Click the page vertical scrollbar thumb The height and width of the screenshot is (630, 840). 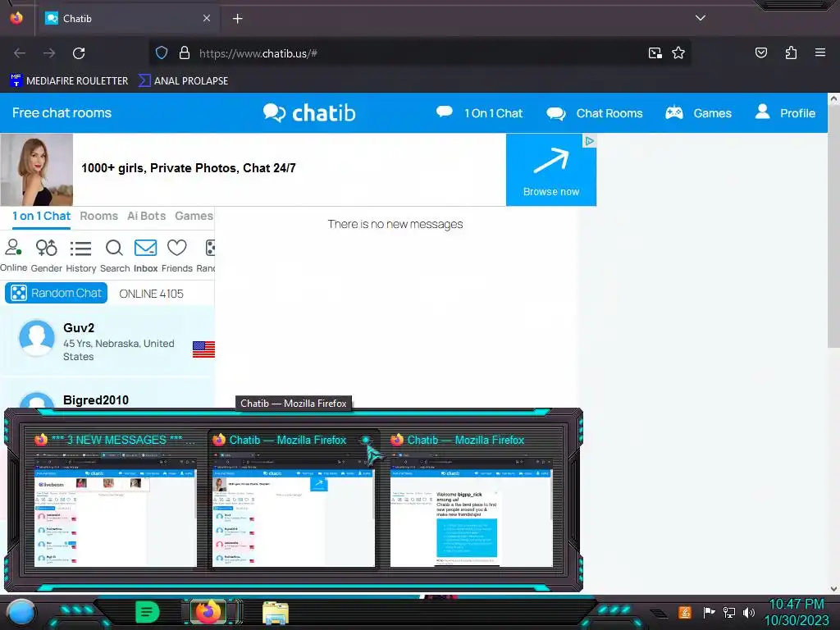click(x=833, y=225)
